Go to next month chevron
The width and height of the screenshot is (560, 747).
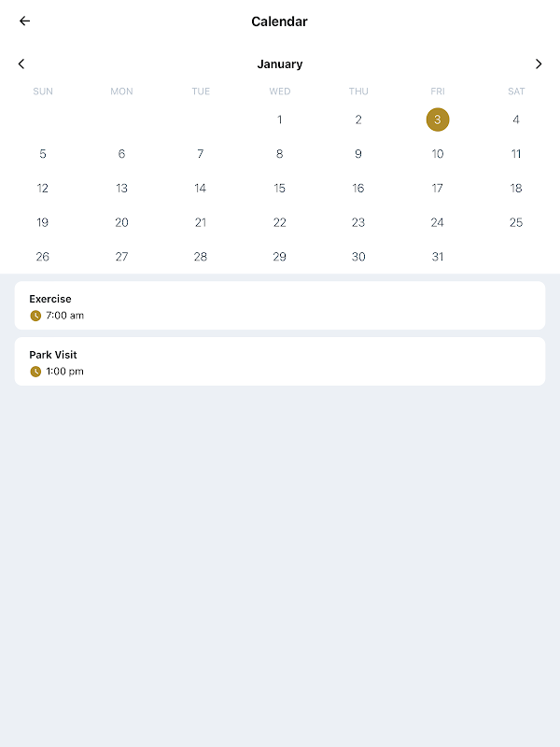[539, 63]
